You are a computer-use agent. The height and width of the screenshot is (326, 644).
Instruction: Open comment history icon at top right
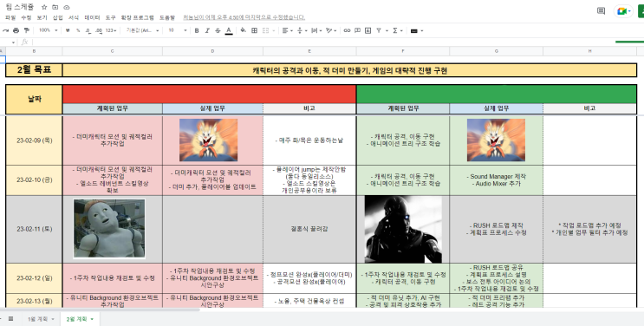pos(601,11)
